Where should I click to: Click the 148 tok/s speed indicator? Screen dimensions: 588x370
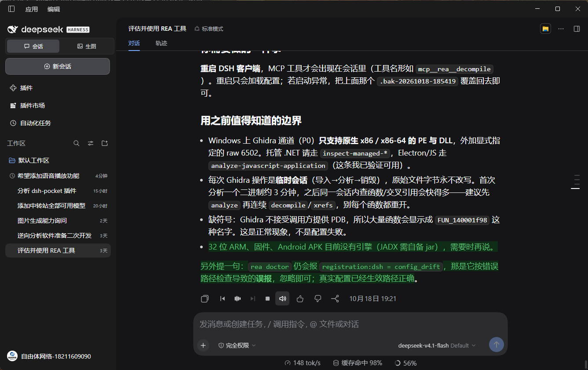coord(303,363)
